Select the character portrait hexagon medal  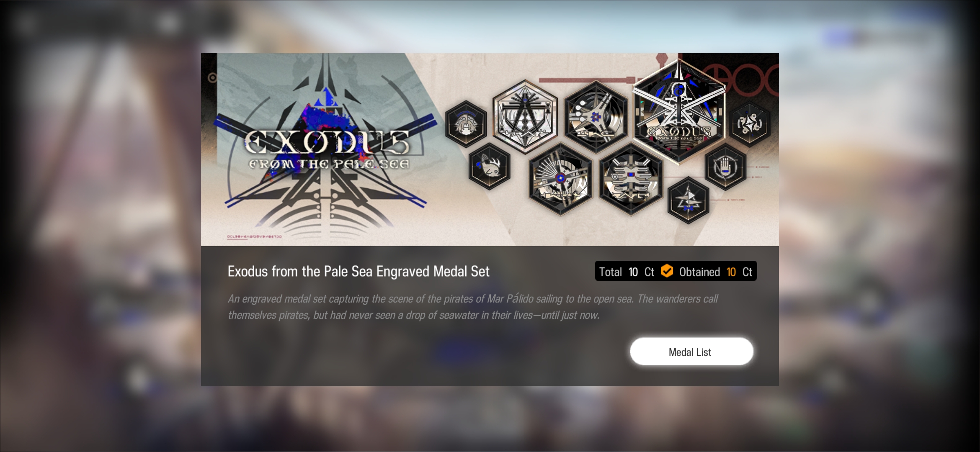tap(466, 124)
